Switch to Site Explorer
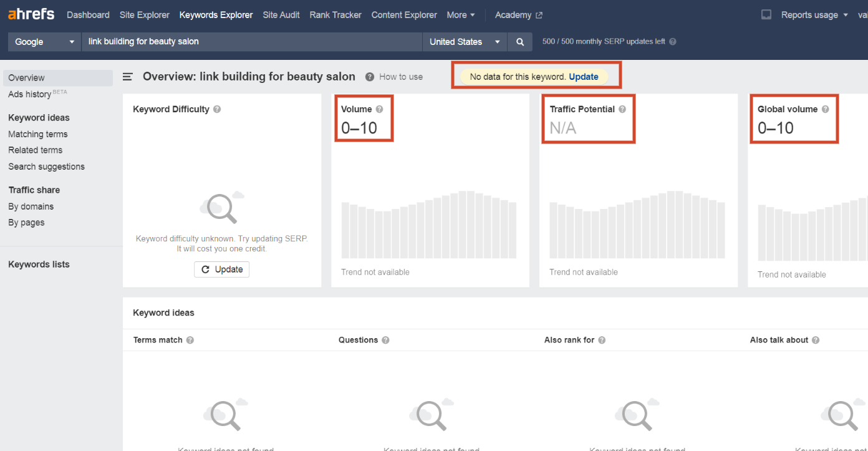 click(144, 14)
